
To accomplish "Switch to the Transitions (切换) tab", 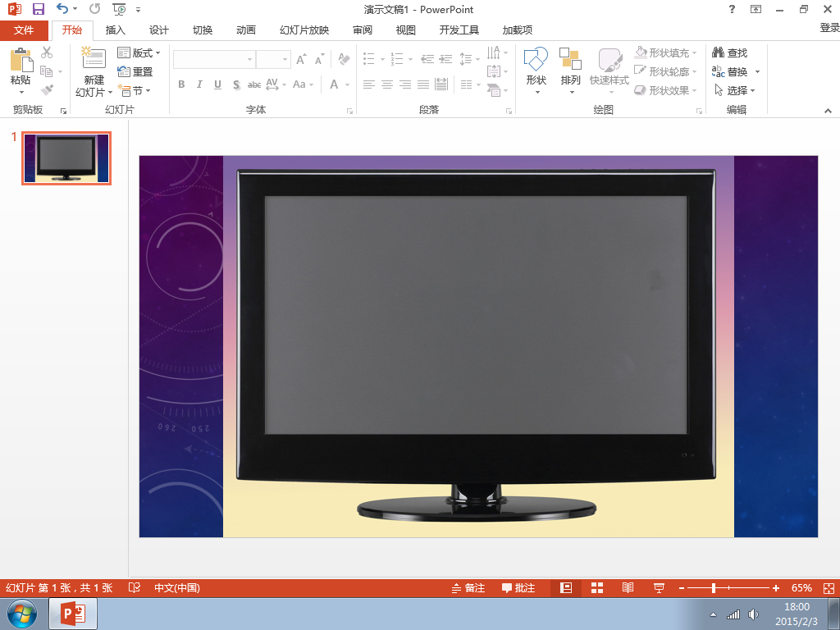I will coord(203,30).
